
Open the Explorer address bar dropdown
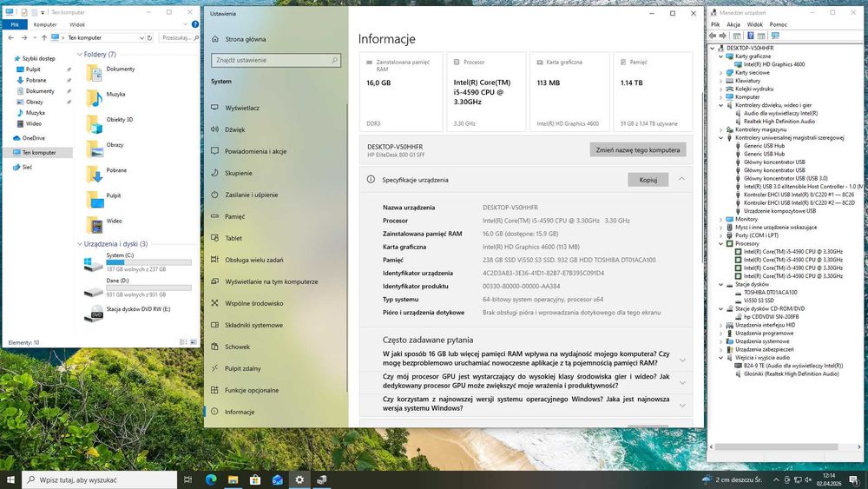(x=141, y=37)
